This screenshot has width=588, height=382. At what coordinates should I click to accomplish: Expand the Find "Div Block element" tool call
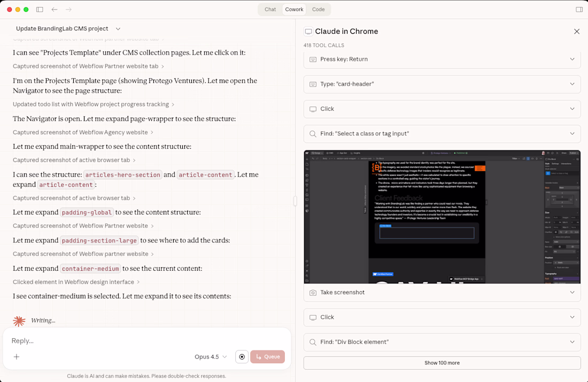572,342
